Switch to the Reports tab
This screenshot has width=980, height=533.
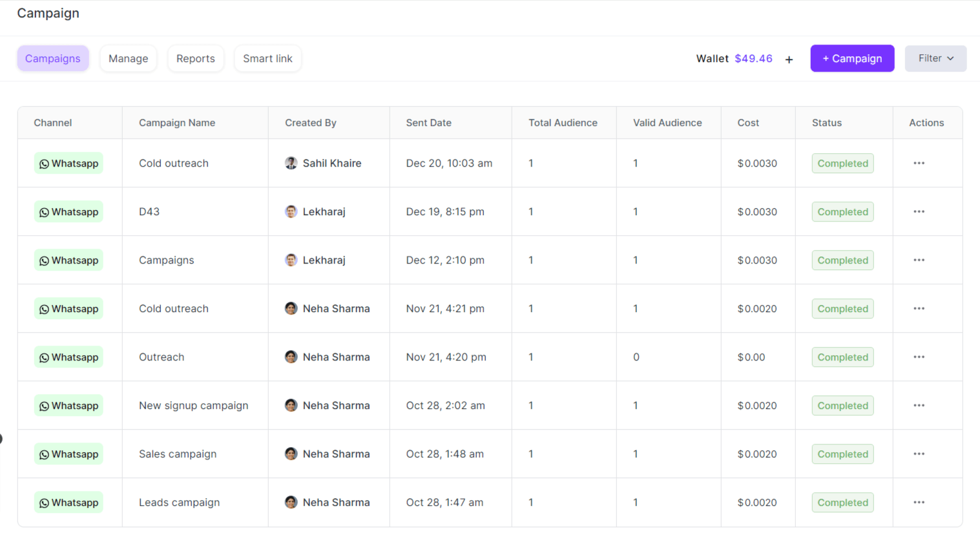(x=196, y=58)
